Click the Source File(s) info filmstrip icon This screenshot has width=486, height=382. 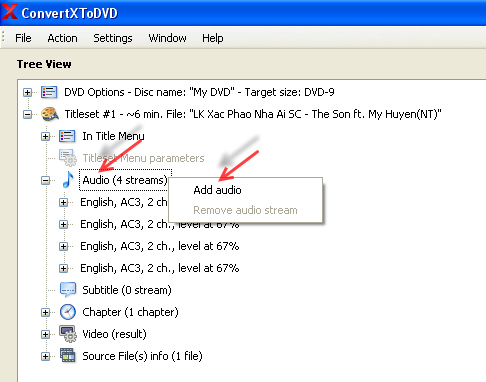click(x=68, y=356)
